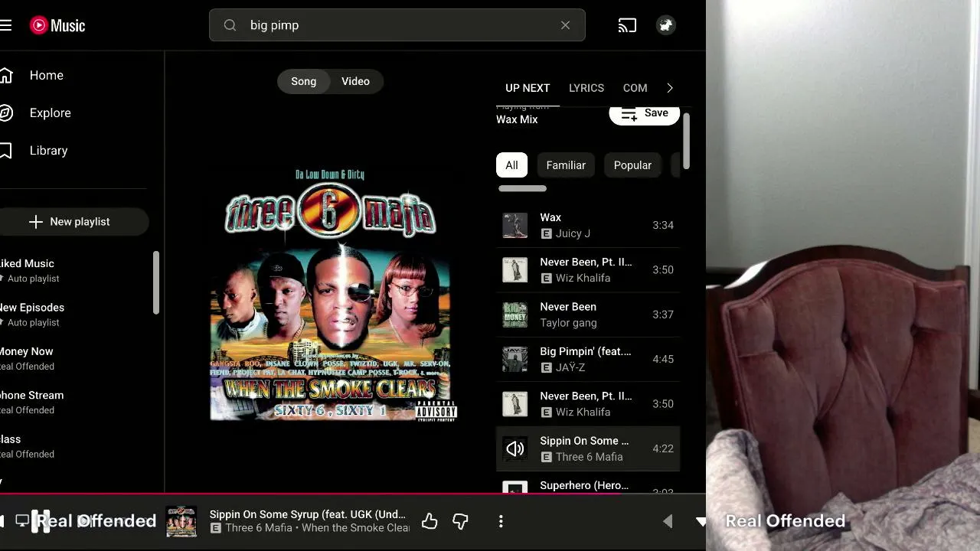The width and height of the screenshot is (980, 551).
Task: Select the Popular filter chip
Action: click(x=632, y=165)
